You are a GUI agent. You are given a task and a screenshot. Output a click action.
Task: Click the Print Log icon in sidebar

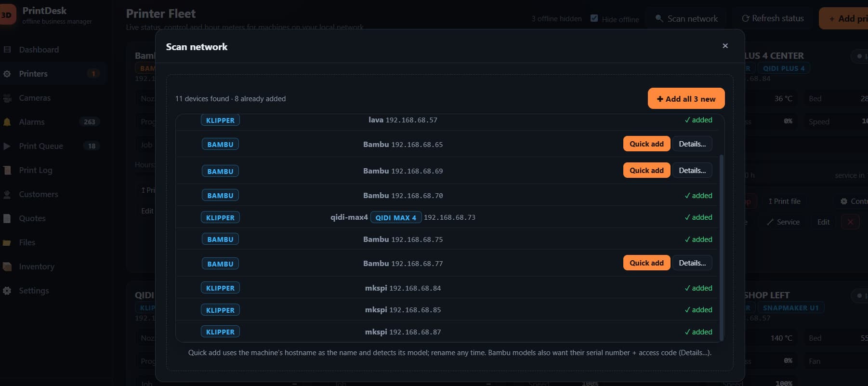[x=7, y=170]
